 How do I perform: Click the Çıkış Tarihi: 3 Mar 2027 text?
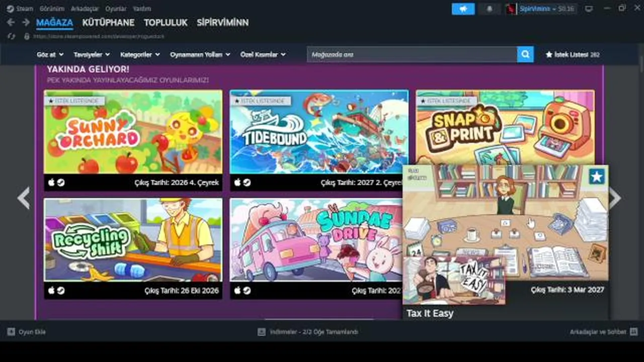click(568, 290)
